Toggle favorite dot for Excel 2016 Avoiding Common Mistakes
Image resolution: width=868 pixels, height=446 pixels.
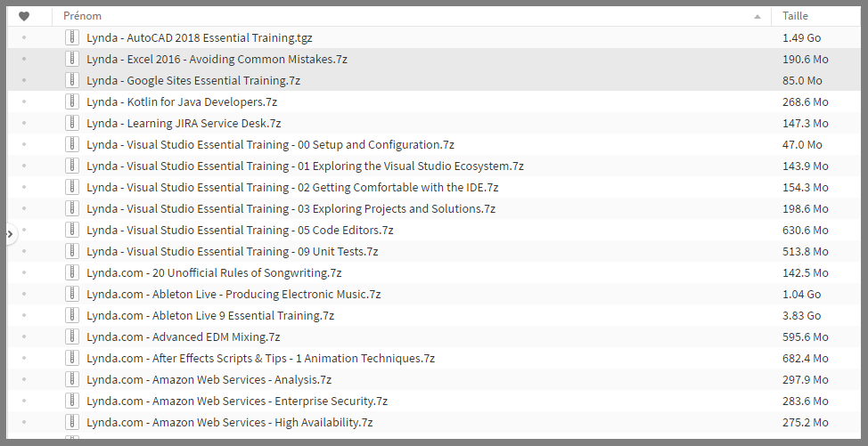(24, 59)
